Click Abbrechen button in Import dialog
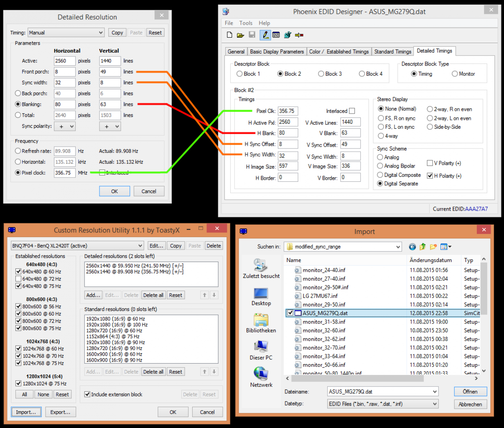Screen dimensions: 504x428 [470, 404]
